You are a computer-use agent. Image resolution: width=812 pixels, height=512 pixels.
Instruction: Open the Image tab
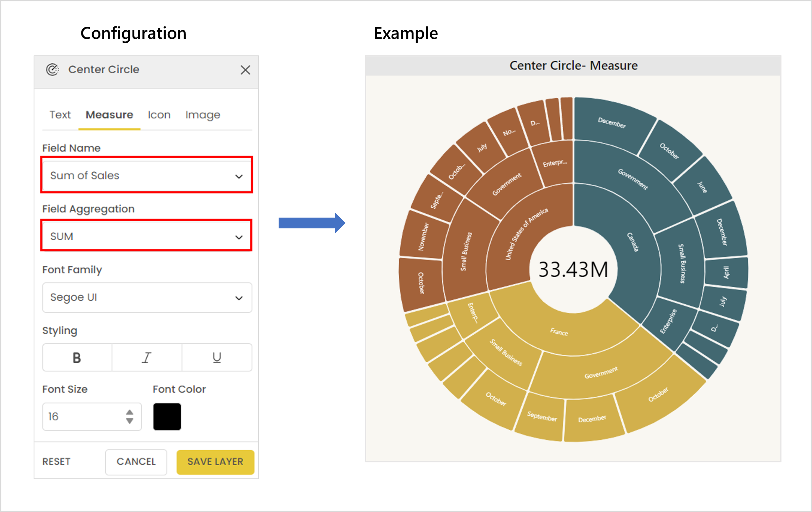203,115
